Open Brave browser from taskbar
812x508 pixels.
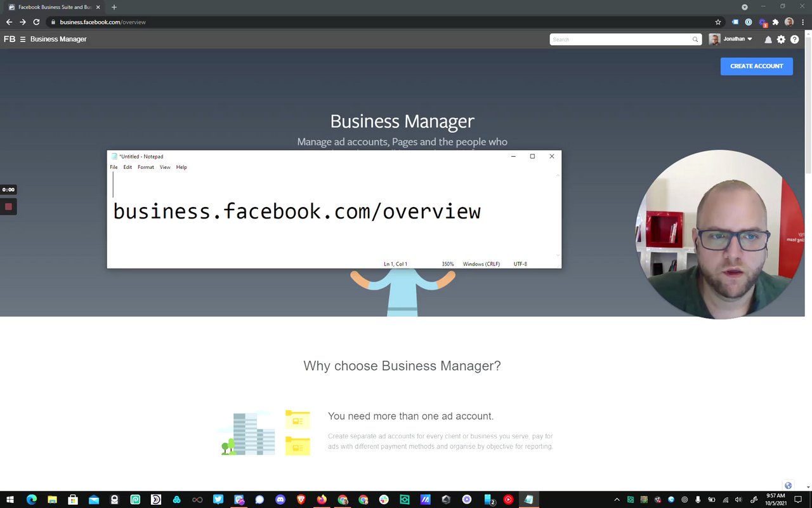tap(301, 500)
